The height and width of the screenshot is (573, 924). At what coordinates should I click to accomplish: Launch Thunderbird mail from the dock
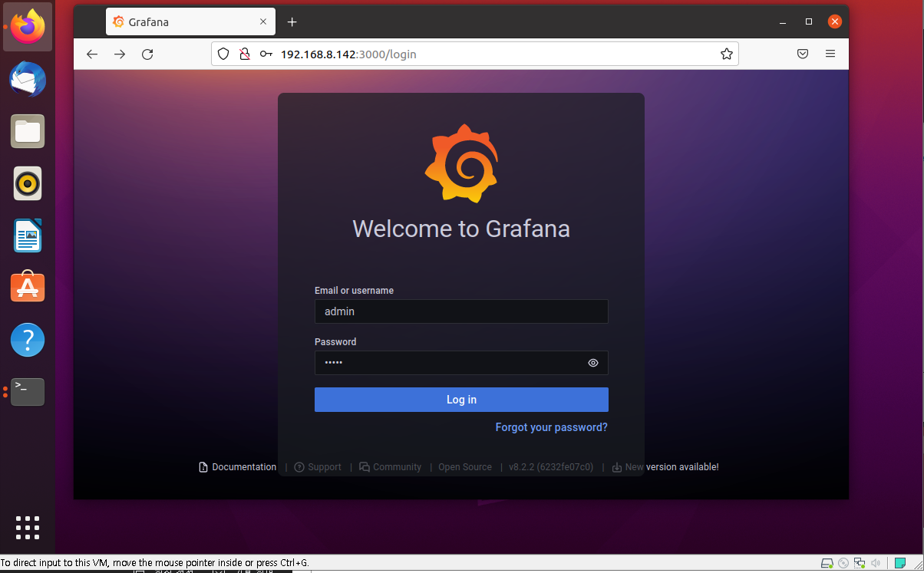pyautogui.click(x=28, y=79)
